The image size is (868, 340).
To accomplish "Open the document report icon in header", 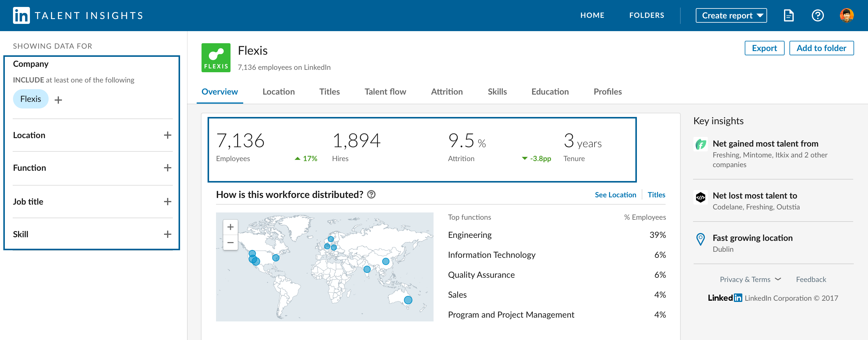I will coord(789,15).
